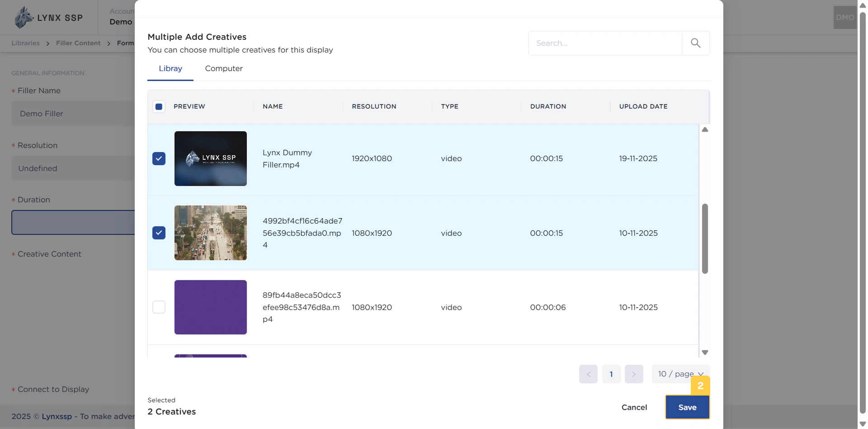Viewport: 868px width, 429px height.
Task: Uncheck Lynx Dummy Filler.mp4
Action: tap(159, 158)
